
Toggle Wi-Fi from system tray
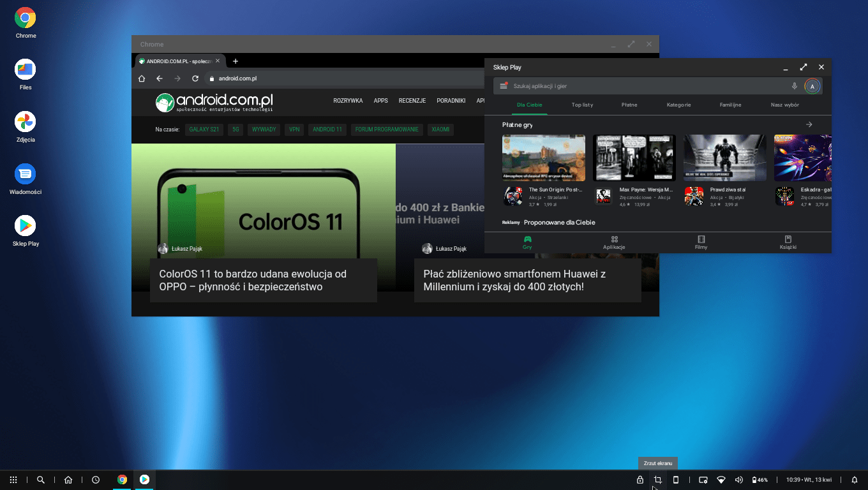721,480
